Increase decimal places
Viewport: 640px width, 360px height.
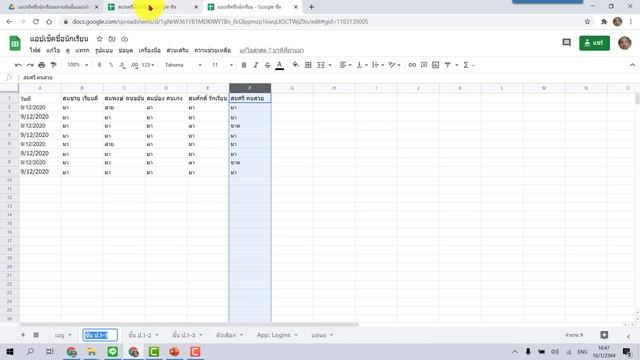(x=134, y=65)
